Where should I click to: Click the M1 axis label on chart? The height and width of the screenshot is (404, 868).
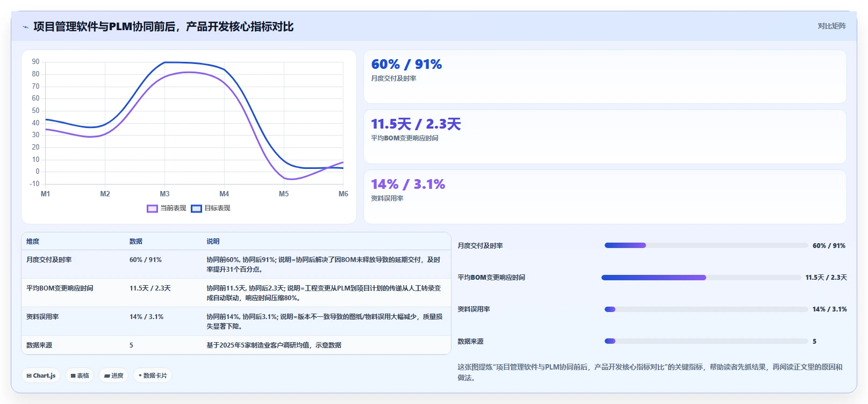coord(46,194)
